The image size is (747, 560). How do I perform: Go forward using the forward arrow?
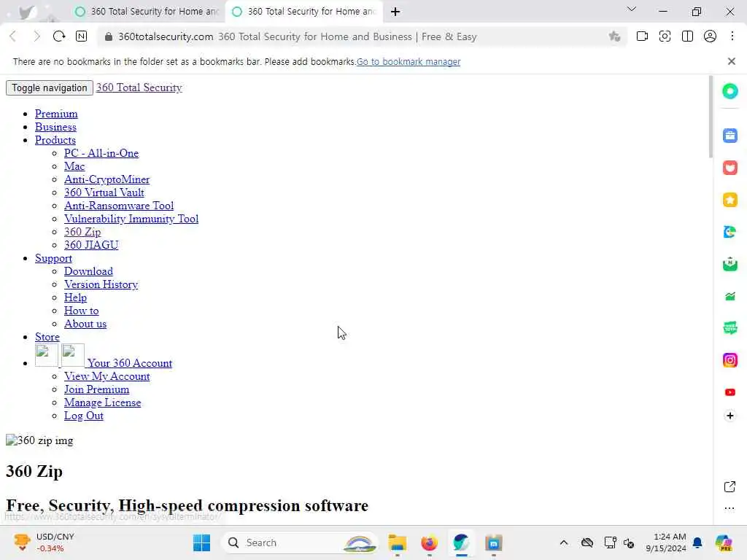tap(36, 36)
